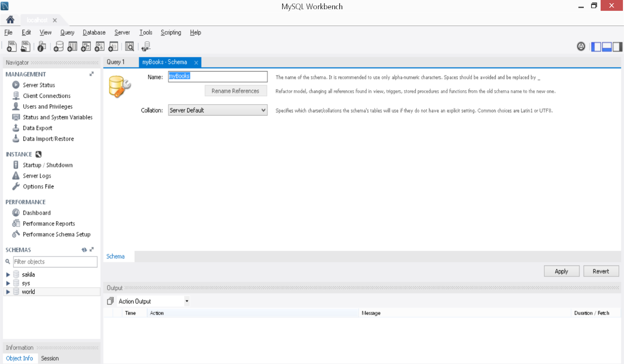Expand the sys schema
This screenshot has height=364, width=624.
(x=8, y=283)
